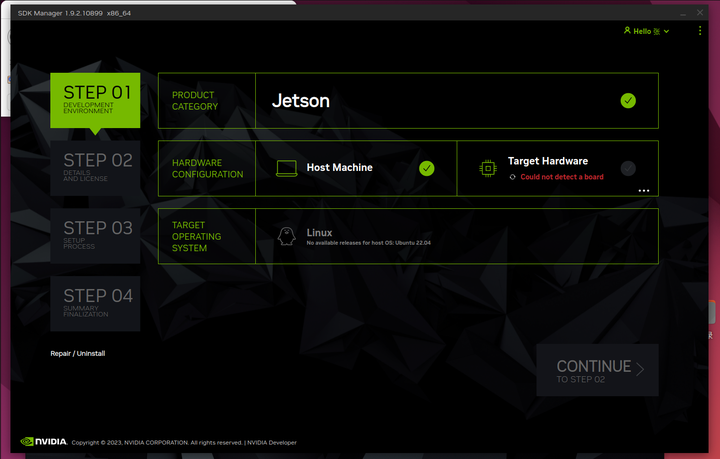Toggle the Jetson product category checkmark
Viewport: 720px width, 459px height.
(628, 101)
